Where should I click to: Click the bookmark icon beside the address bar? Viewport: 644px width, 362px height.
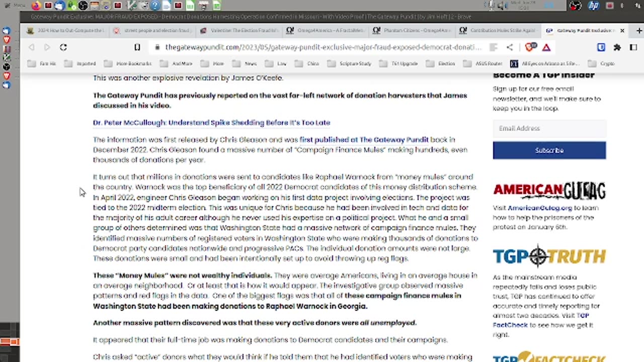click(137, 47)
